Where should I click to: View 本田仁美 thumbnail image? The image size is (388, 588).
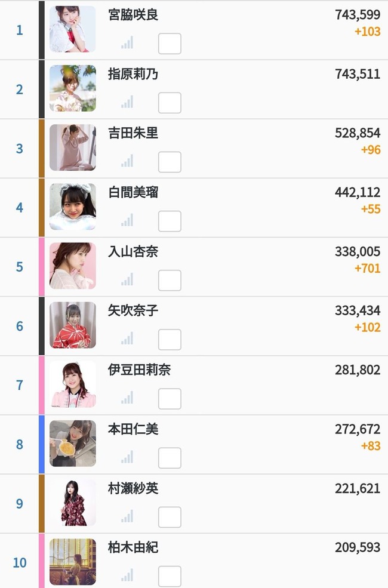coord(73,444)
